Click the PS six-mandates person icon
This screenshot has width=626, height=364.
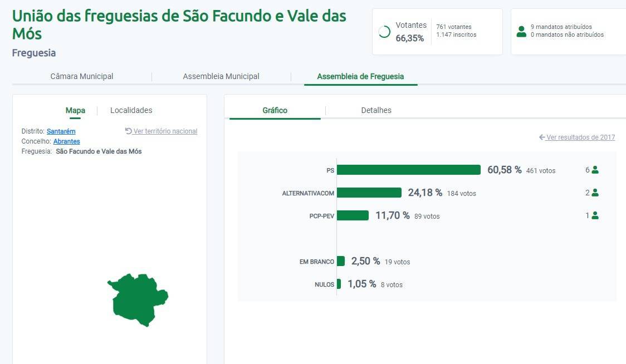pyautogui.click(x=595, y=170)
